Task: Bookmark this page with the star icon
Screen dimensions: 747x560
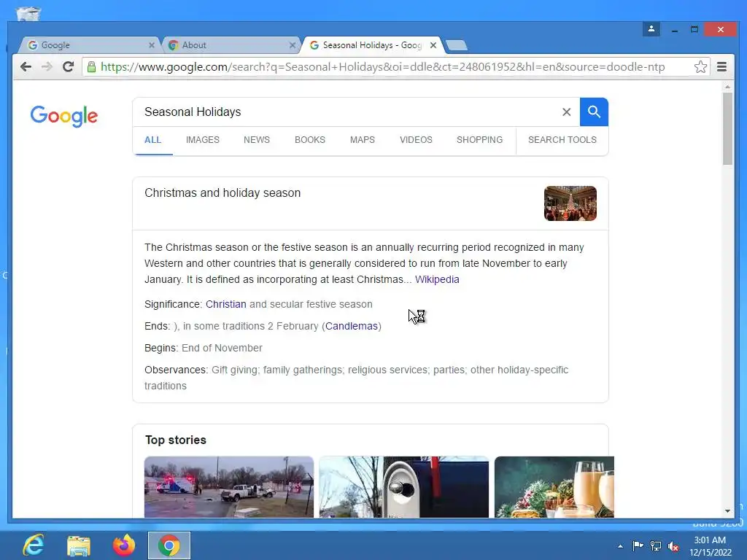Action: point(700,66)
